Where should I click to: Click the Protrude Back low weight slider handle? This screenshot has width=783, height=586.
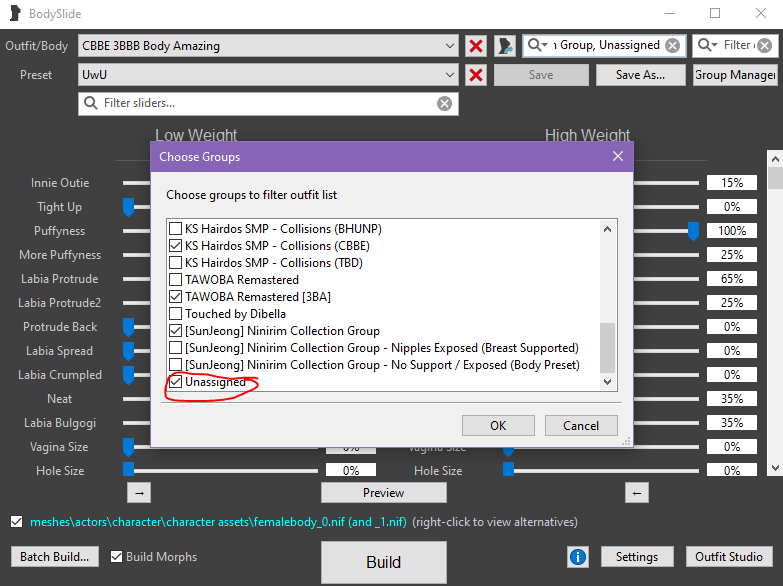[128, 327]
